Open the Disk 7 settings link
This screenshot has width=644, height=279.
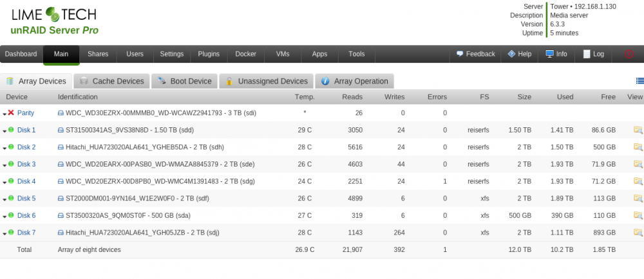[x=26, y=233]
